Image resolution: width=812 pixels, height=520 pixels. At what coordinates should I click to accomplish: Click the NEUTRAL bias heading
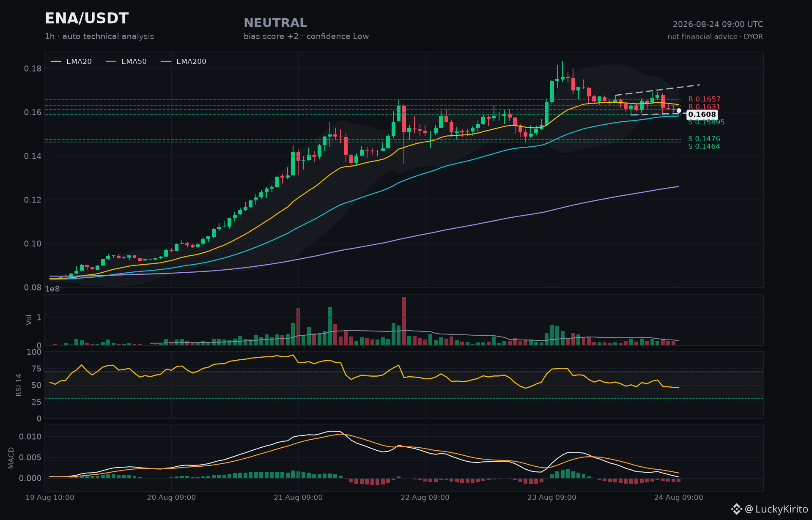coord(275,23)
